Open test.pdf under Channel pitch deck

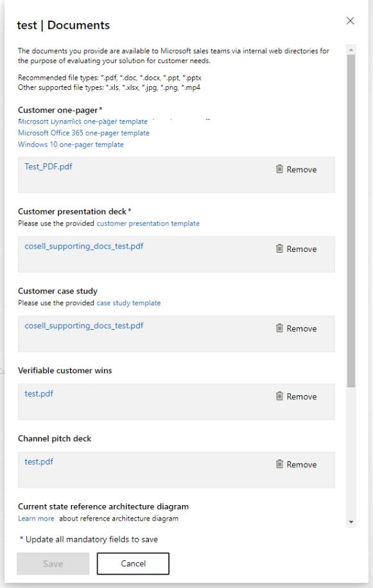[39, 461]
